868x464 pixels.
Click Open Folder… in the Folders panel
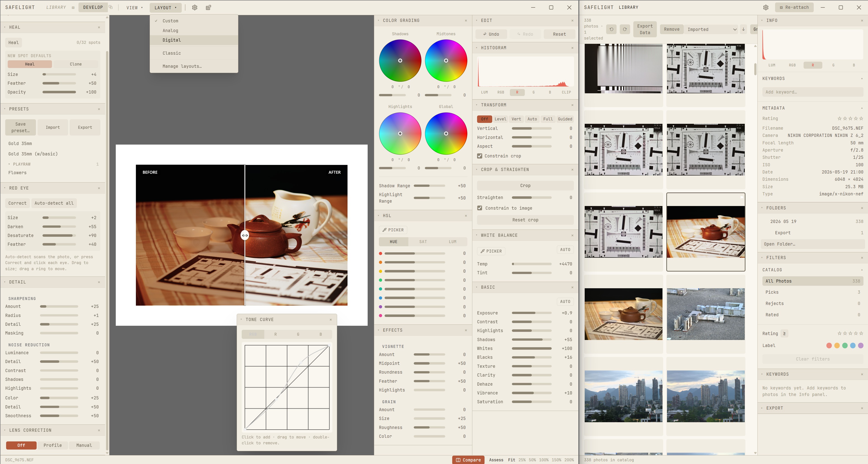[812, 244]
